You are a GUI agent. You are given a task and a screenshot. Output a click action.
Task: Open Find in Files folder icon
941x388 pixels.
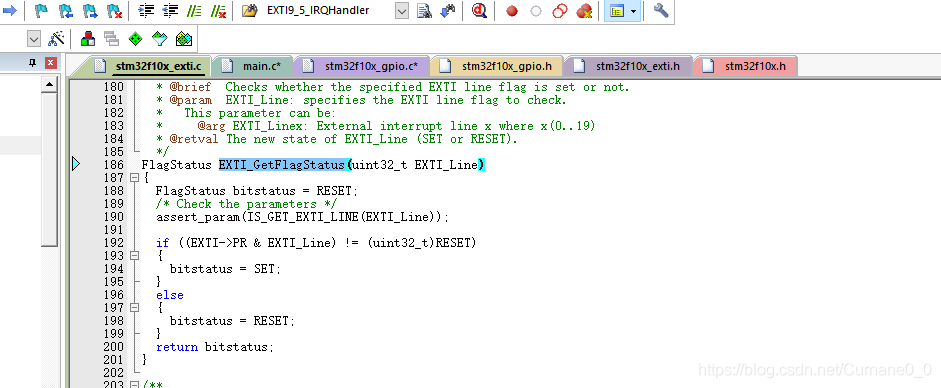(250, 10)
